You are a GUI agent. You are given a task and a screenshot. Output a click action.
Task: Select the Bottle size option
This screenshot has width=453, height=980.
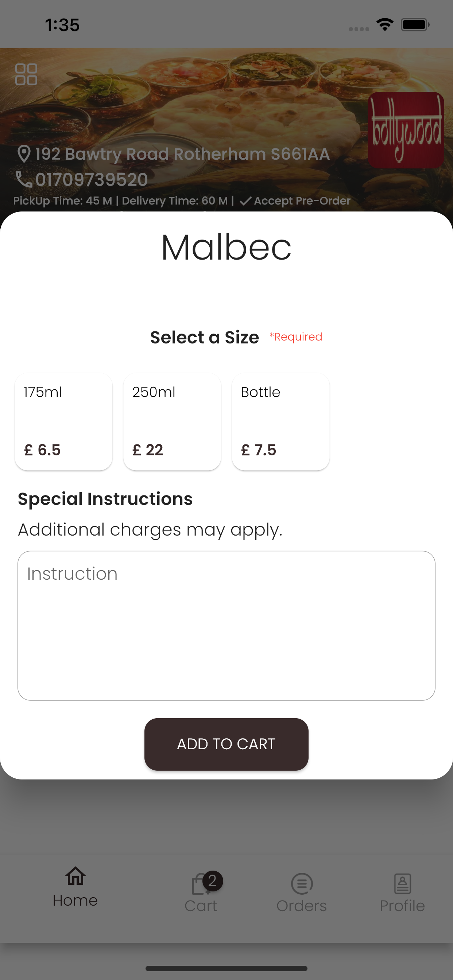[280, 421]
